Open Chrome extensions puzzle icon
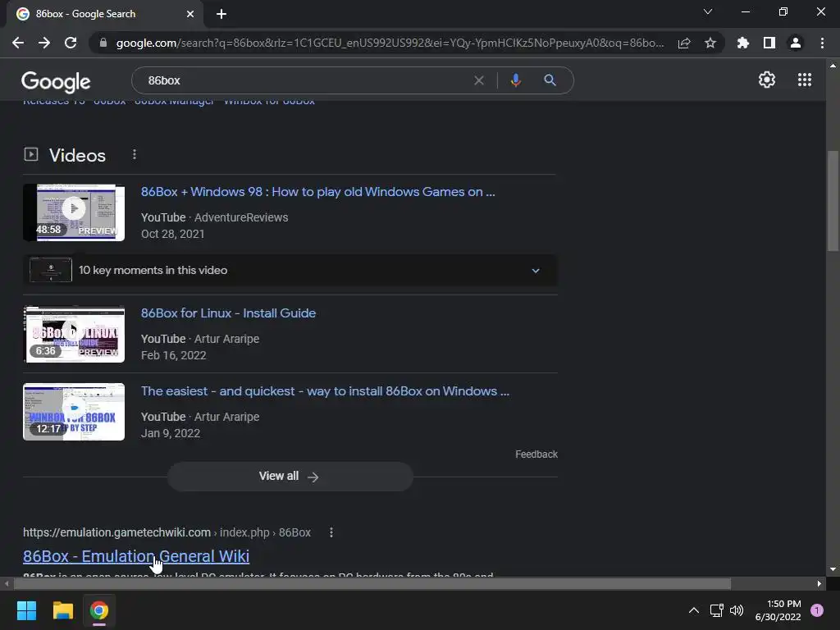 click(743, 43)
